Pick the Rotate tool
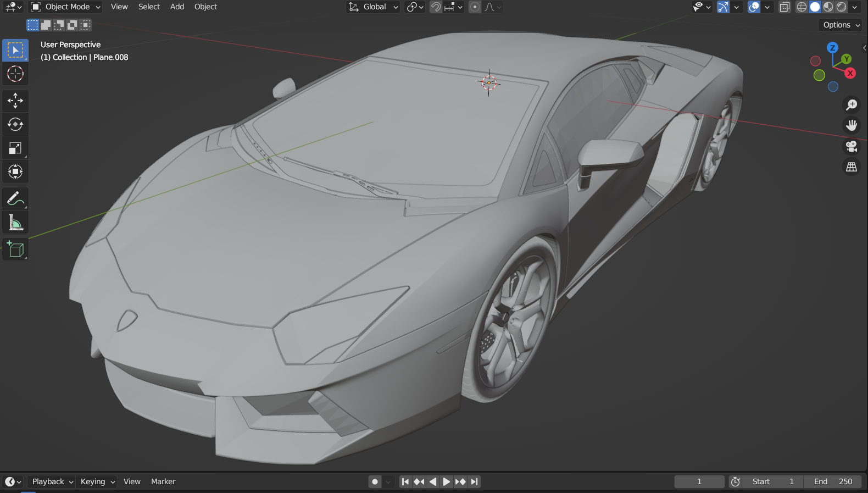This screenshot has width=868, height=493. click(15, 124)
